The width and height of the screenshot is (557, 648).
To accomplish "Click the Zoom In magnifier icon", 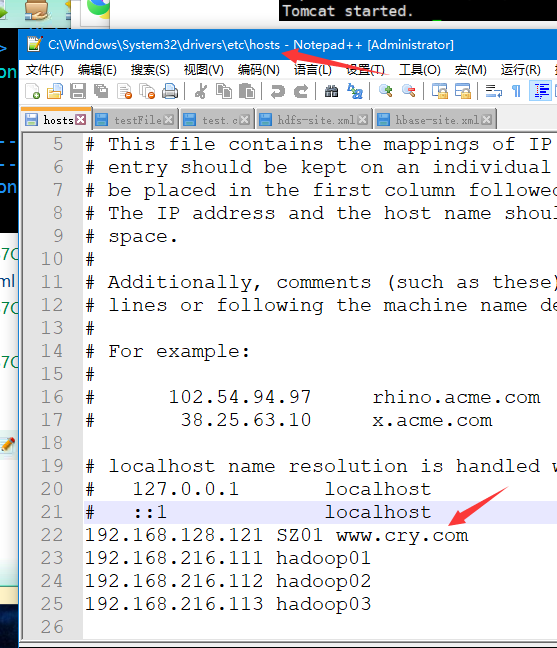I will (386, 91).
